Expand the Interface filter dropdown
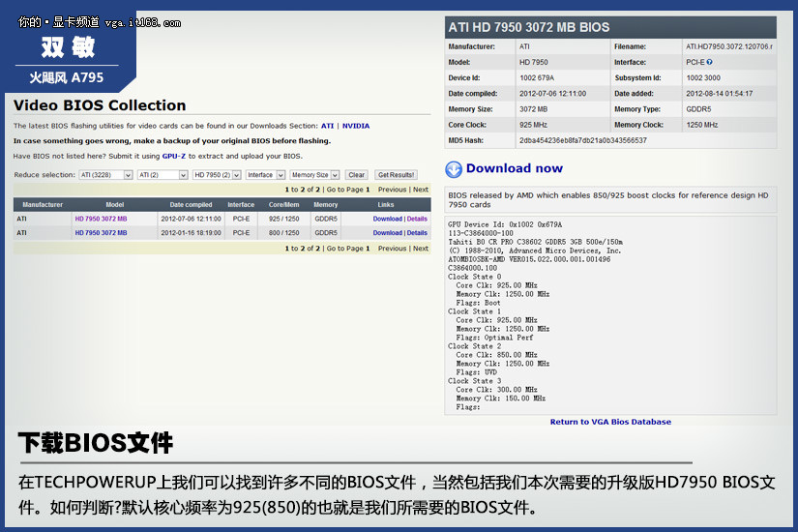798x532 pixels. (264, 175)
